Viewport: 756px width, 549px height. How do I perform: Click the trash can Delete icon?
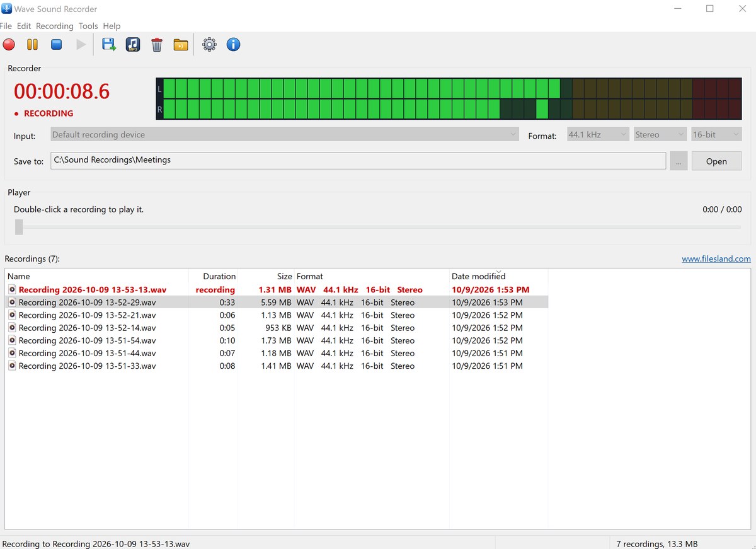click(x=157, y=45)
